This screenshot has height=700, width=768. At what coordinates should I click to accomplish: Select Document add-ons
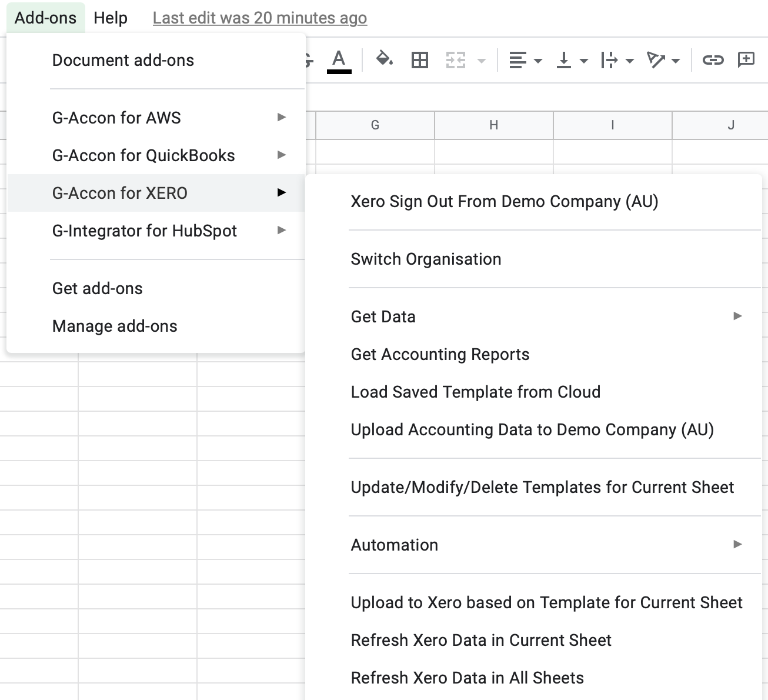point(156,60)
